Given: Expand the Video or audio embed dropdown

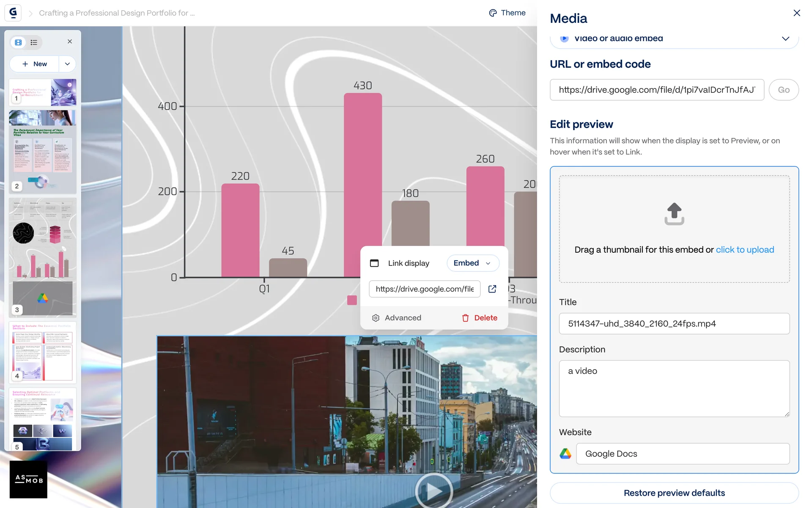Looking at the screenshot, I should pyautogui.click(x=785, y=39).
